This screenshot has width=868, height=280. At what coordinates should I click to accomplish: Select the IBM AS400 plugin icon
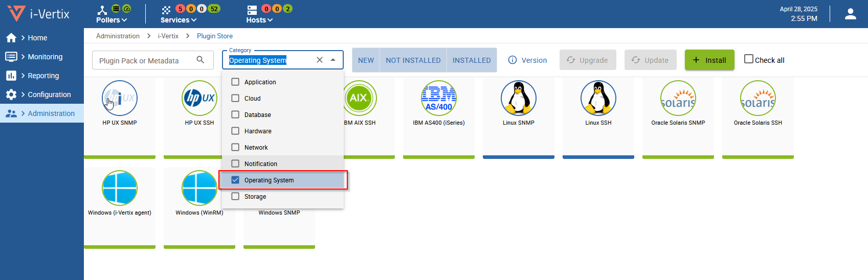pos(439,98)
